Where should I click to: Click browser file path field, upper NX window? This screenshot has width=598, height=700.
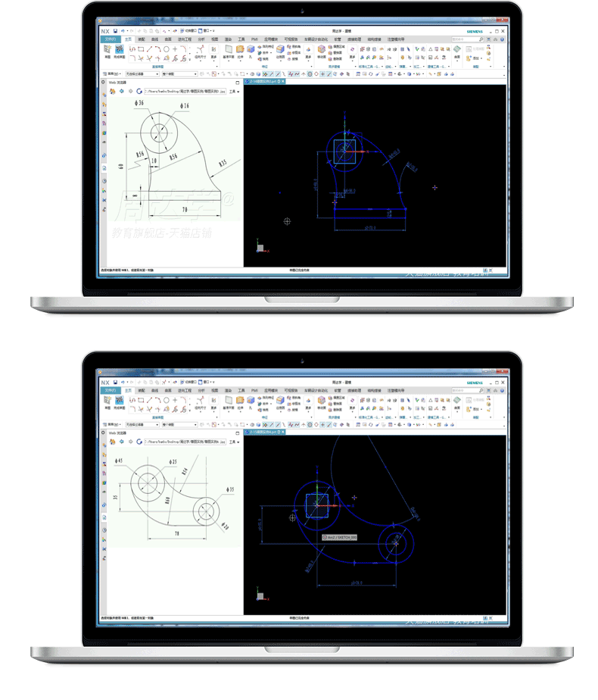pos(185,91)
